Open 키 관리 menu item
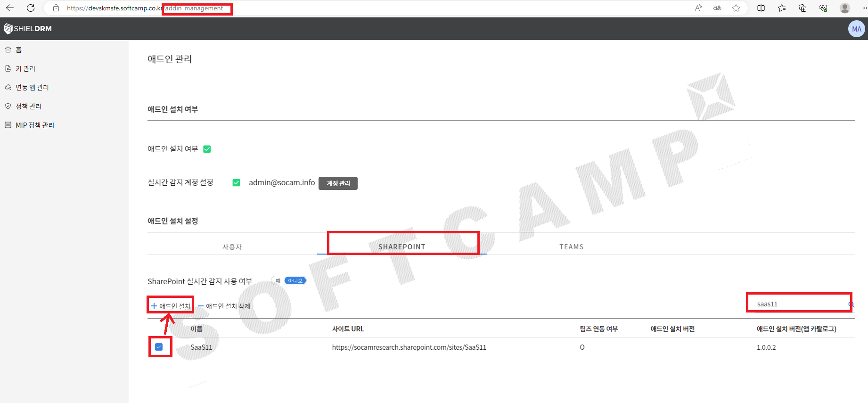This screenshot has width=868, height=403. pos(25,68)
